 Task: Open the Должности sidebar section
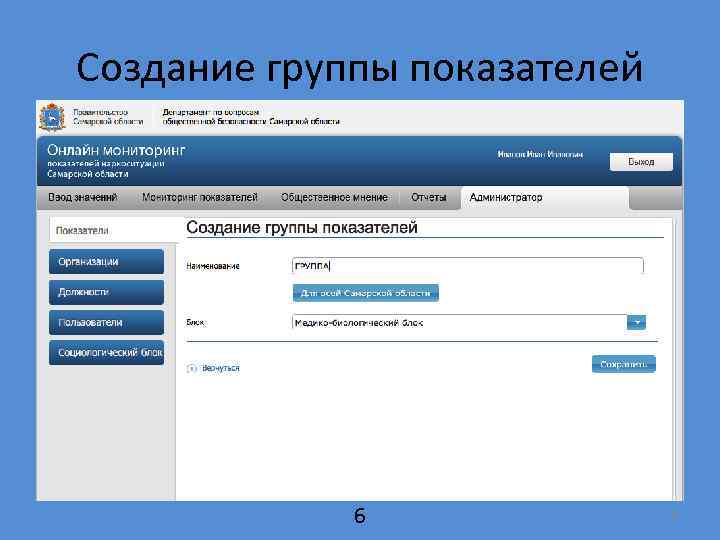107,292
